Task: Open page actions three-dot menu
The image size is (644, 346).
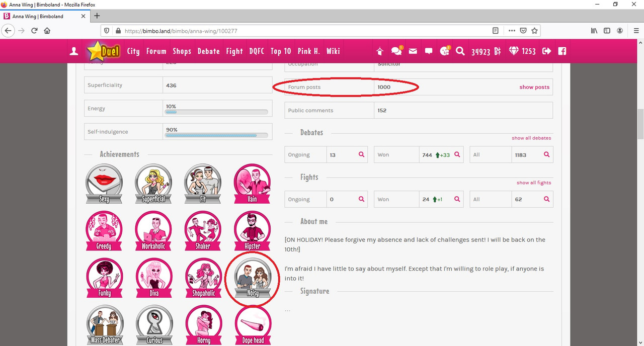Action: [512, 31]
